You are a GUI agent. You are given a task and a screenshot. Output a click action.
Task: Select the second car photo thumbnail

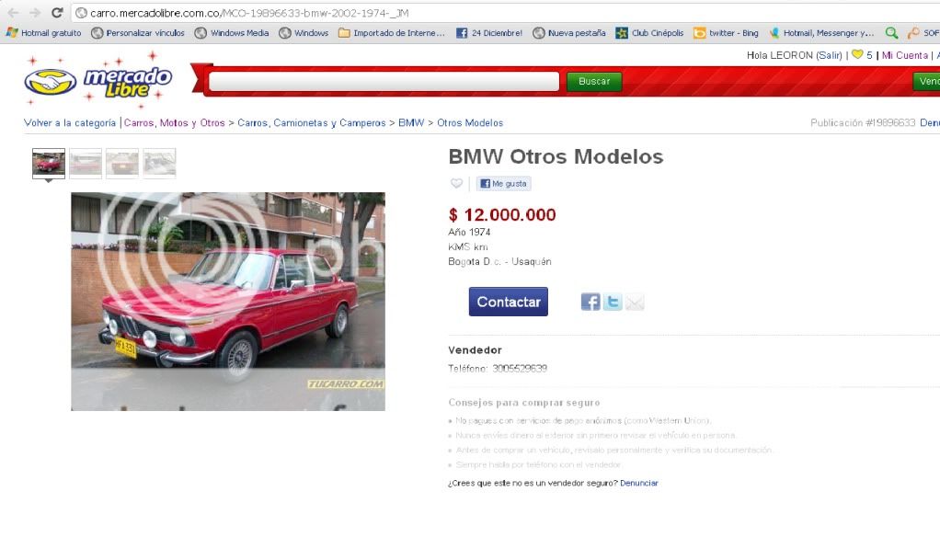(x=86, y=163)
